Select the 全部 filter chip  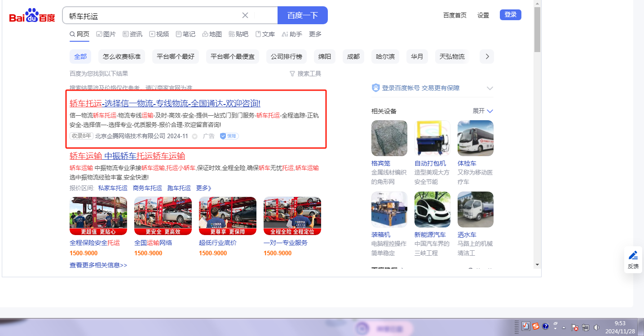pos(80,57)
